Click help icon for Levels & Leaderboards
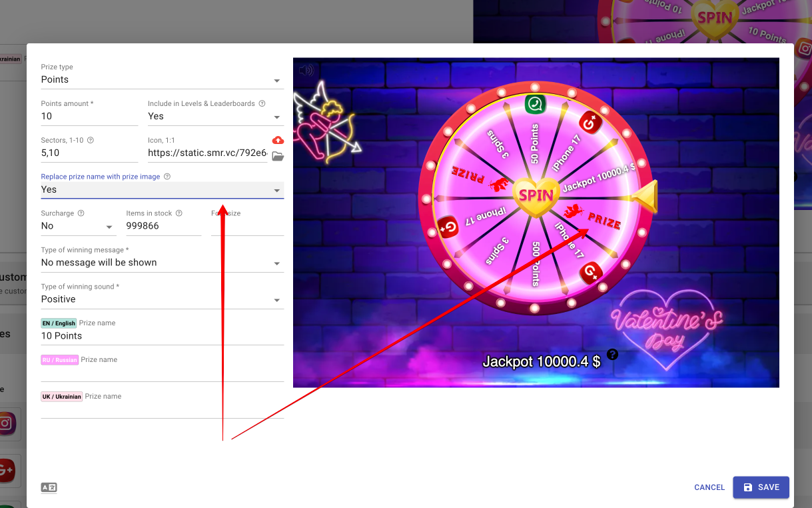This screenshot has width=812, height=508. [x=262, y=104]
